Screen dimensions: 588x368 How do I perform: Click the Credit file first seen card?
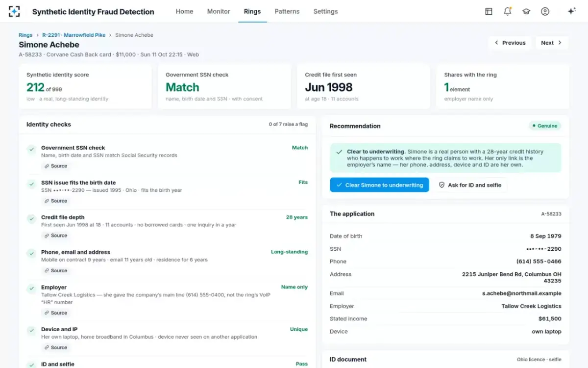[x=364, y=86]
